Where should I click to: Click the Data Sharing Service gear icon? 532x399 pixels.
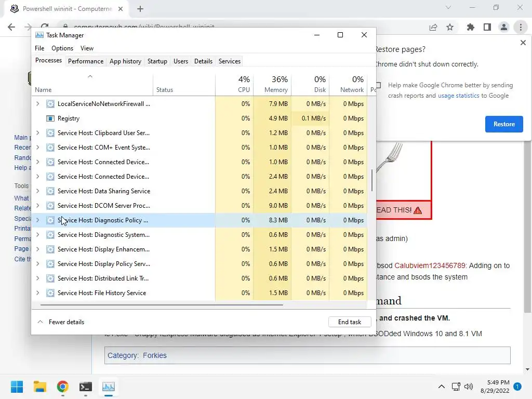tap(50, 191)
